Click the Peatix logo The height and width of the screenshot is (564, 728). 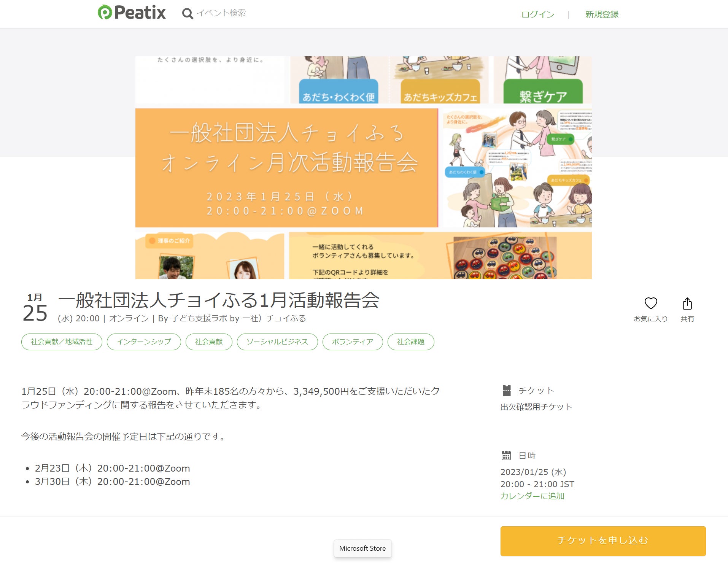tap(132, 13)
